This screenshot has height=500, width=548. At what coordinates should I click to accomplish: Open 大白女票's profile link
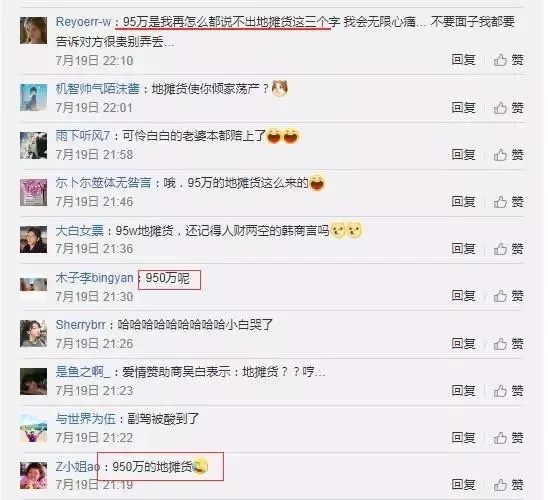click(80, 231)
